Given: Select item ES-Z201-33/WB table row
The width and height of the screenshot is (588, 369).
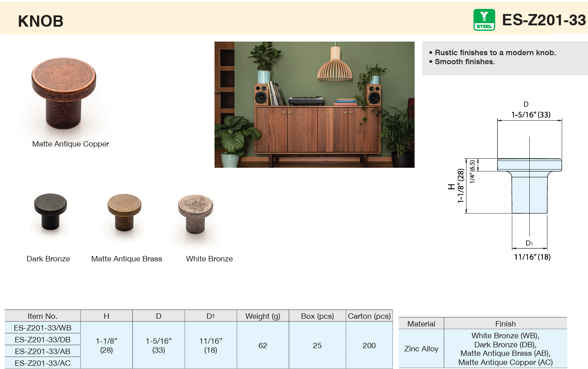Looking at the screenshot, I should tap(42, 328).
